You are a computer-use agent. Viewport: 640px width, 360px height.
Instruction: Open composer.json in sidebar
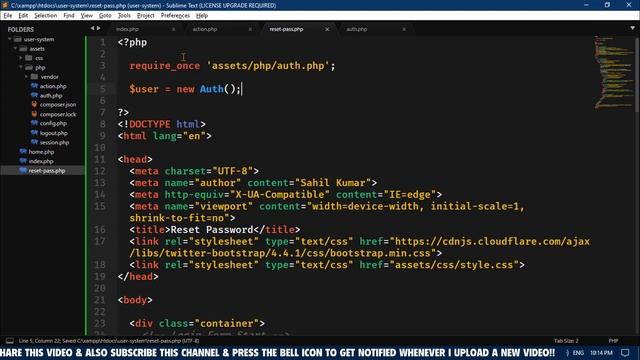coord(58,105)
